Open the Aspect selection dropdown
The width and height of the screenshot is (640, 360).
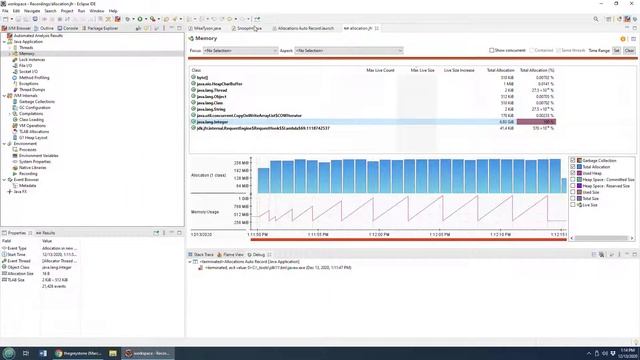tap(349, 51)
